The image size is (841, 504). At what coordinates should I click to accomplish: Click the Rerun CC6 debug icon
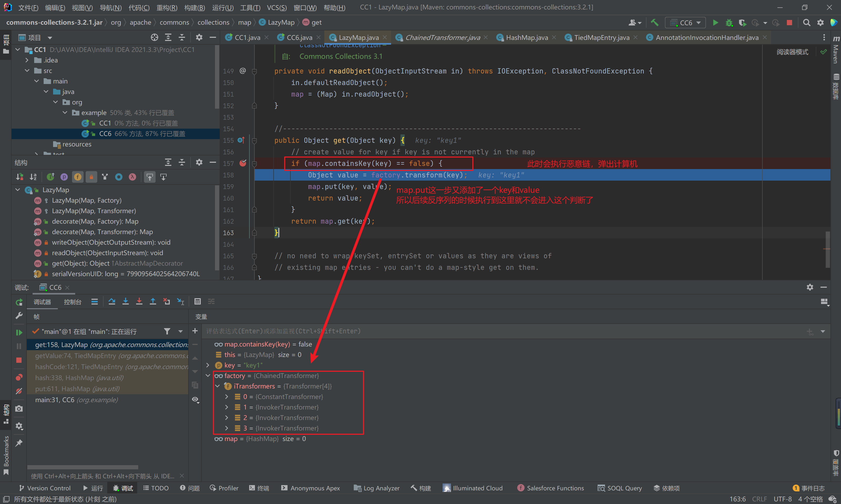[x=19, y=302]
